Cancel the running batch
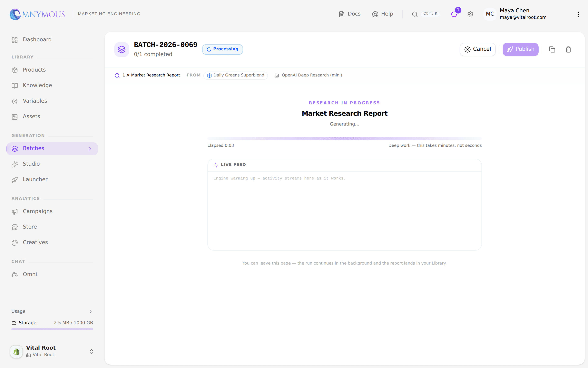The image size is (588, 368). pos(478,49)
